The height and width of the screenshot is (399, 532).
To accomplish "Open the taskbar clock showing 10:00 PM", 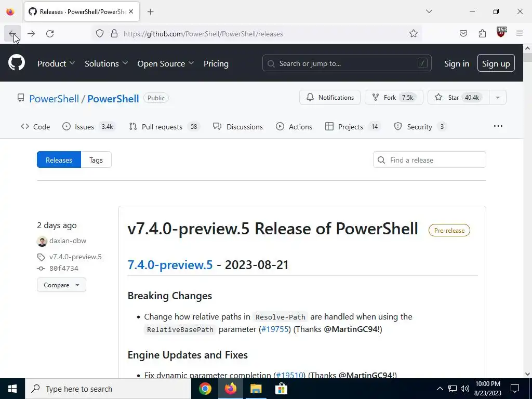I will pyautogui.click(x=487, y=389).
